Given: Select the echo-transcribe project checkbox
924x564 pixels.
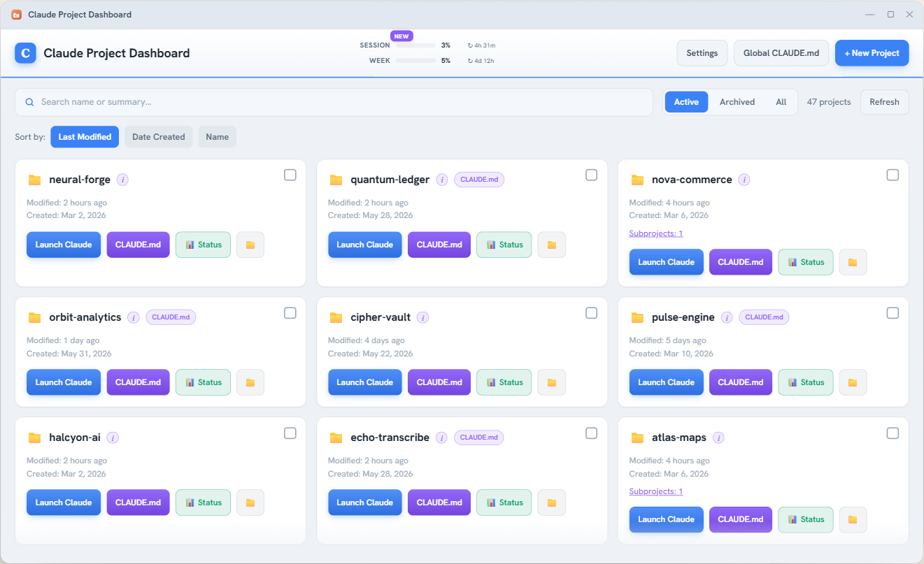Looking at the screenshot, I should [592, 433].
